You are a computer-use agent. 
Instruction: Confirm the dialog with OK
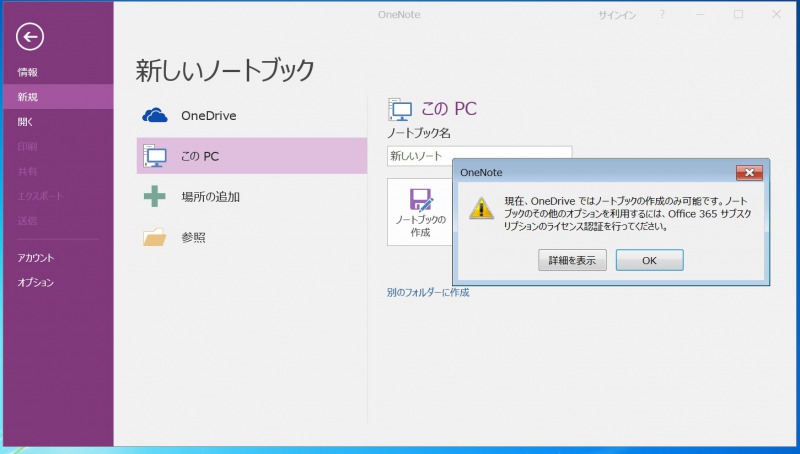(x=649, y=260)
